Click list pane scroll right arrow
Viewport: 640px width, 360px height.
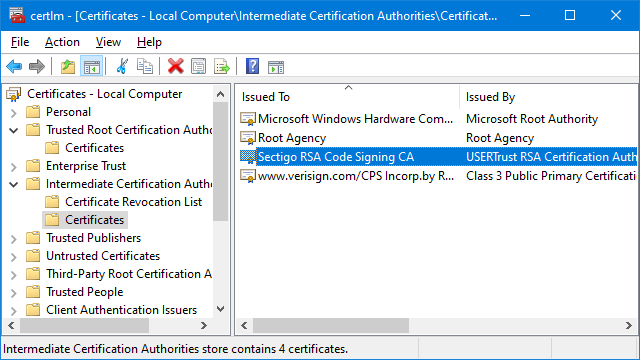[x=629, y=325]
